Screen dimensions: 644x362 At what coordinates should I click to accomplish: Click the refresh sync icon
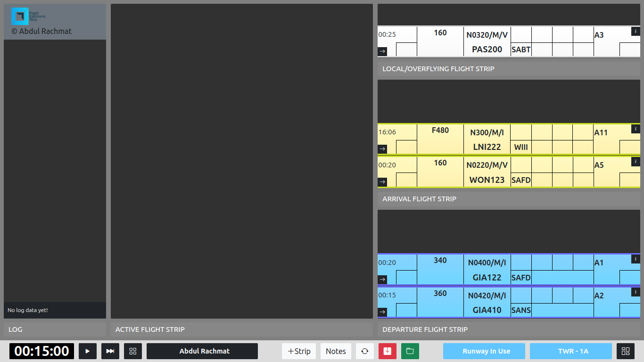coord(364,351)
